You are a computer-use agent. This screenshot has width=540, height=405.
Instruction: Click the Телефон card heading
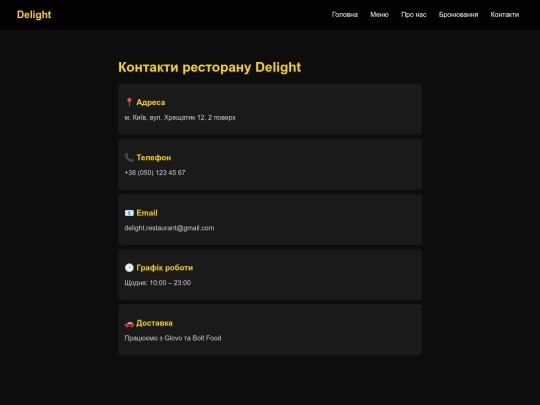(154, 157)
